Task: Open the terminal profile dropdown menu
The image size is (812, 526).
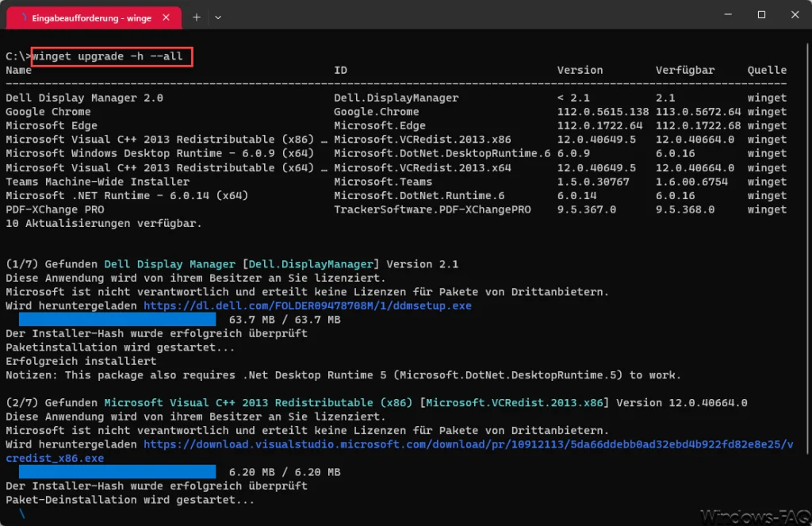Action: click(218, 17)
